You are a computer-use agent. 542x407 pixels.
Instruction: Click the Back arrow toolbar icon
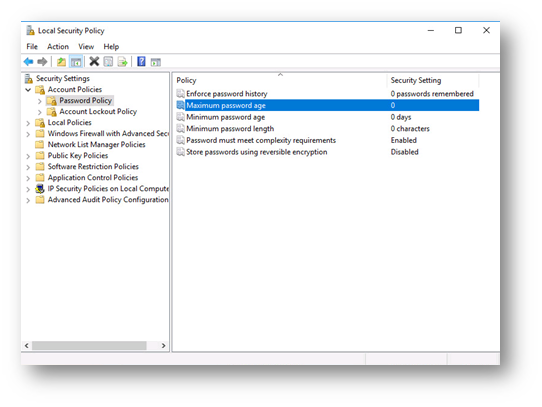click(28, 62)
